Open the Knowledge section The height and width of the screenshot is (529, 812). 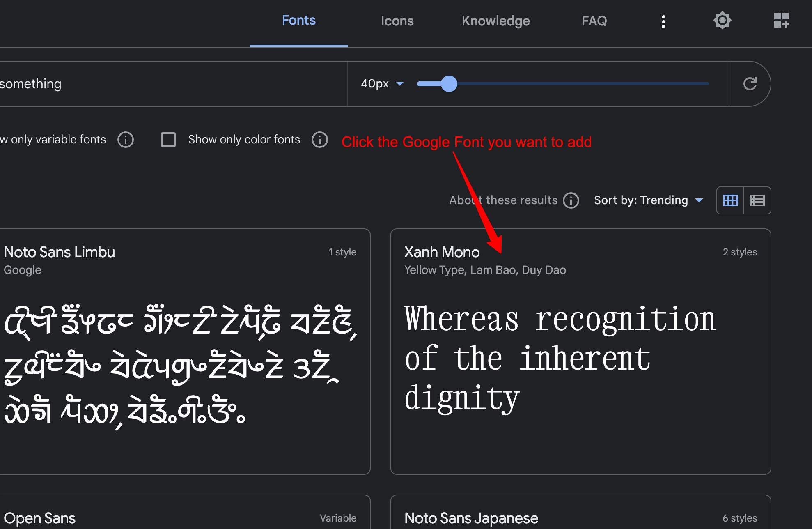point(495,21)
